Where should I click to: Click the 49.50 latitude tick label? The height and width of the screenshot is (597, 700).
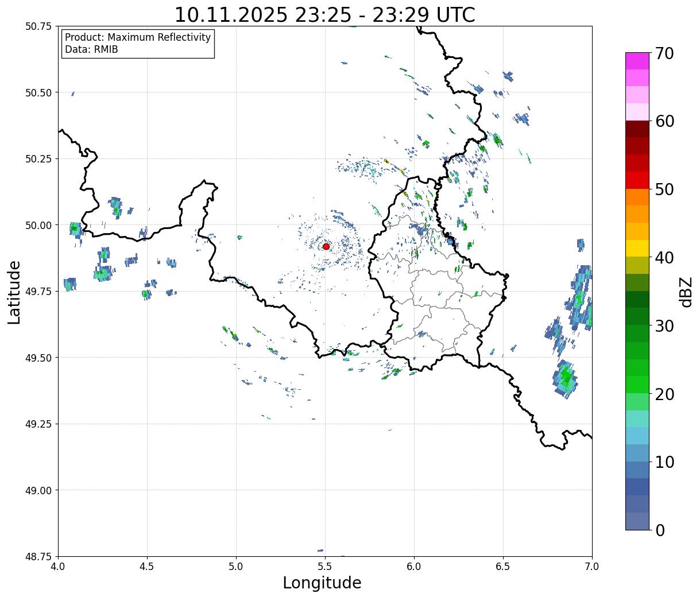38,358
